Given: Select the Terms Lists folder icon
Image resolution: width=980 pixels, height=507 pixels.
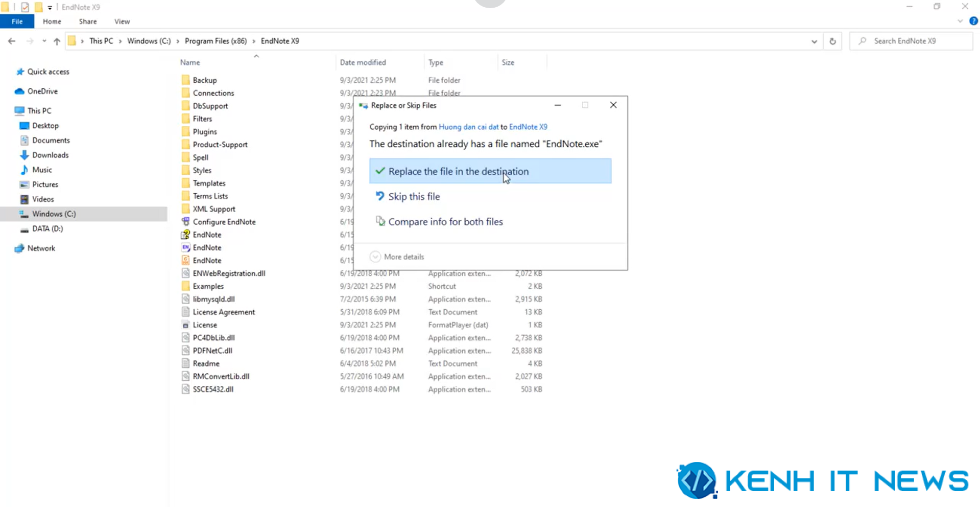Looking at the screenshot, I should tap(186, 196).
